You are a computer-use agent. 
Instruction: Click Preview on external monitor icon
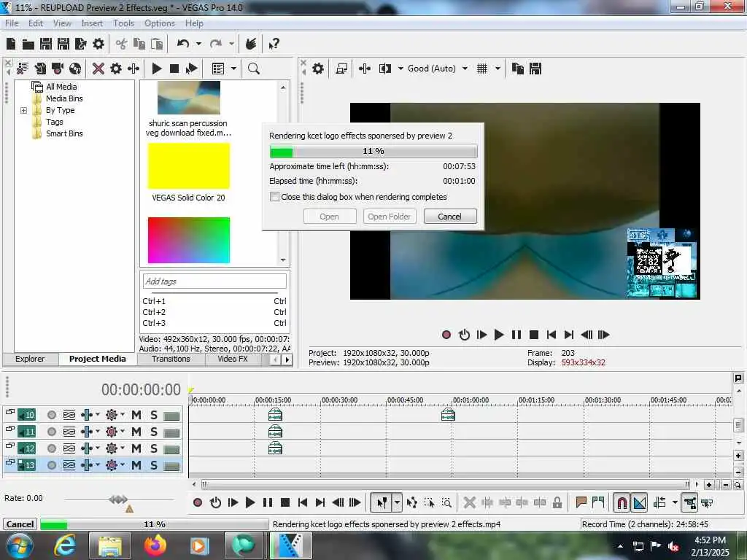click(341, 69)
